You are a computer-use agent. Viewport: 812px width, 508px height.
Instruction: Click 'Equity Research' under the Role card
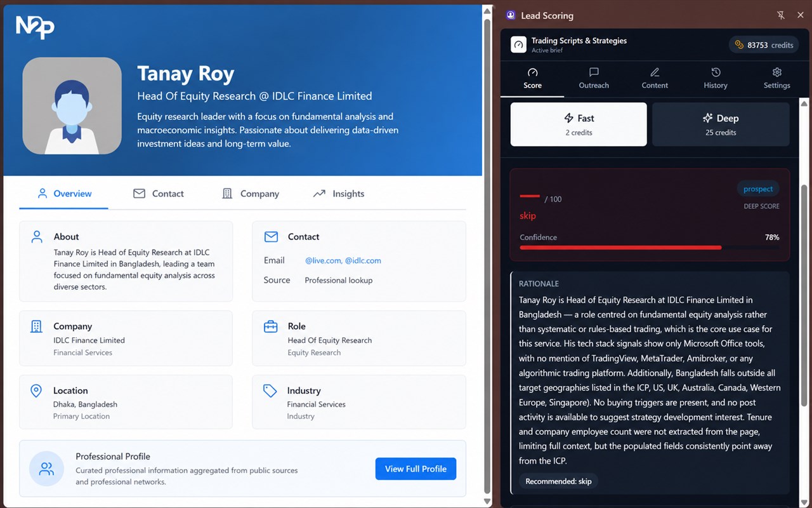click(314, 352)
